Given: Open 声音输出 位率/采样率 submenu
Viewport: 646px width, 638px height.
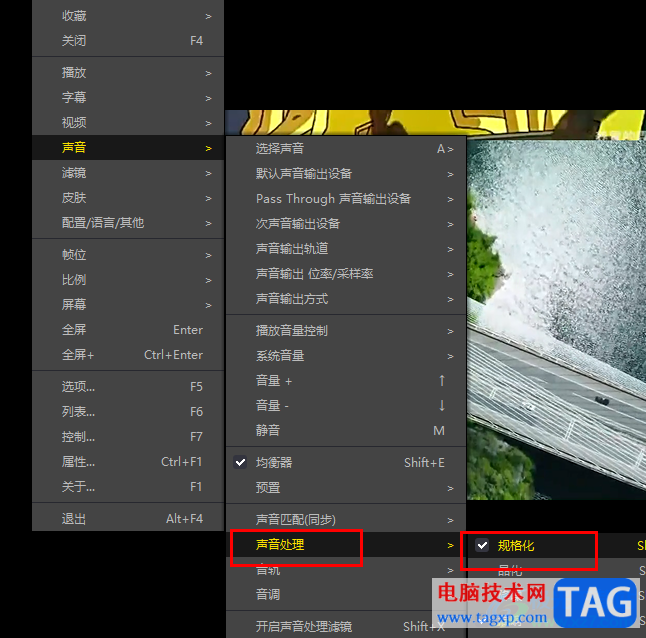Looking at the screenshot, I should click(346, 274).
